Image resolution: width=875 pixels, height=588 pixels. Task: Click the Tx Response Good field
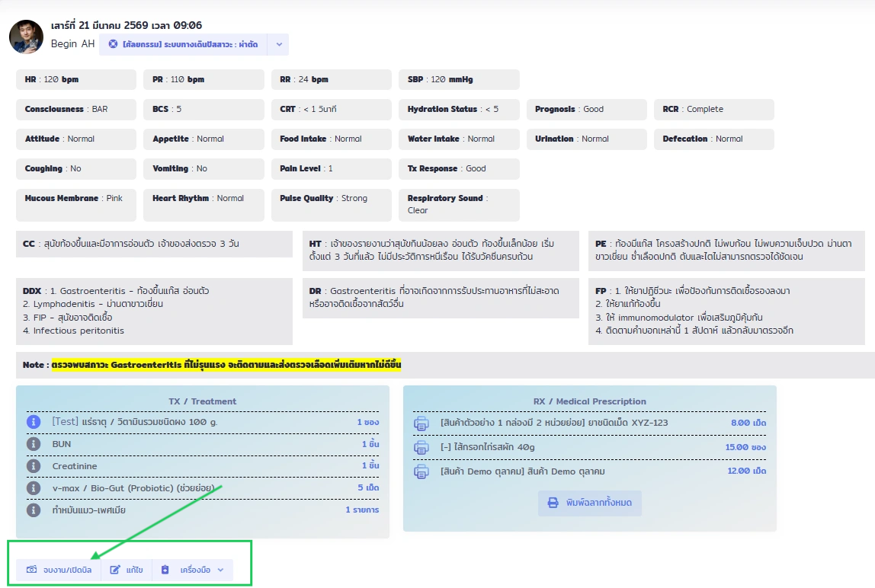(459, 168)
